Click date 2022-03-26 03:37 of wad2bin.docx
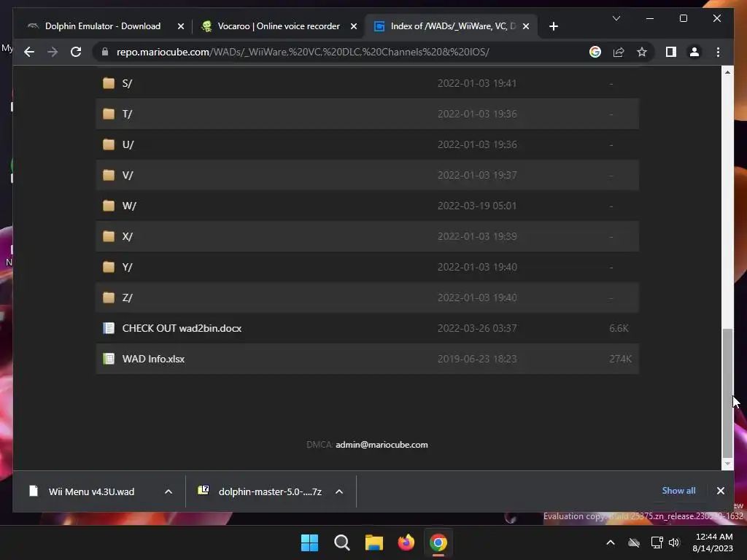This screenshot has height=560, width=747. coord(477,328)
